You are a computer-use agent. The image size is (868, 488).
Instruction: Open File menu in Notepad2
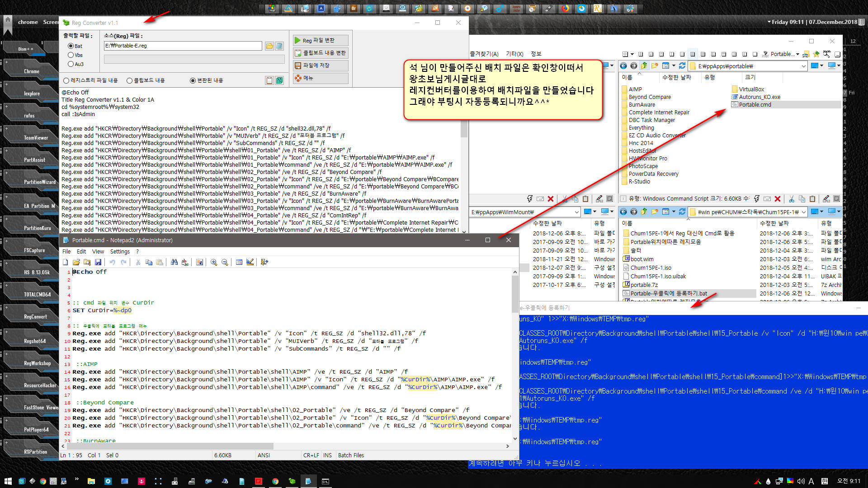pos(66,252)
